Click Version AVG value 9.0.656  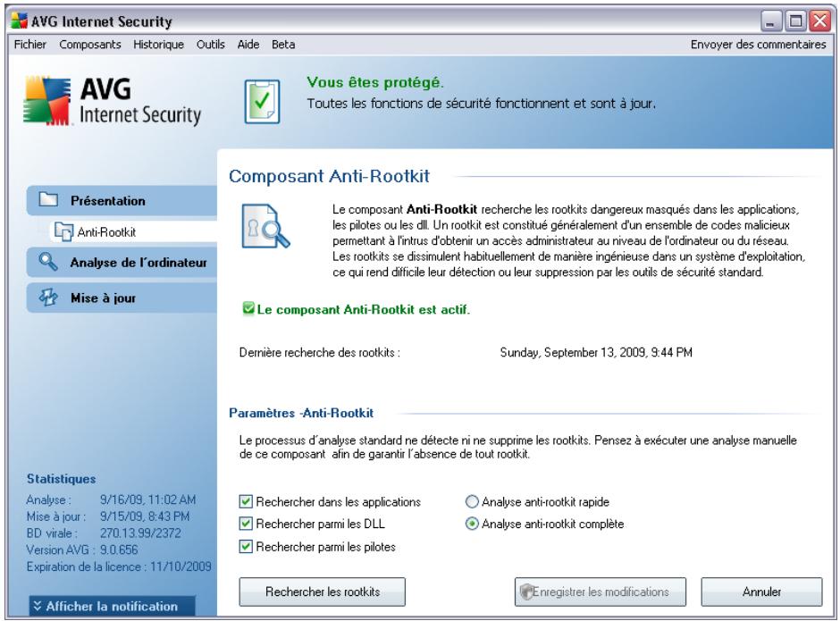(x=119, y=550)
